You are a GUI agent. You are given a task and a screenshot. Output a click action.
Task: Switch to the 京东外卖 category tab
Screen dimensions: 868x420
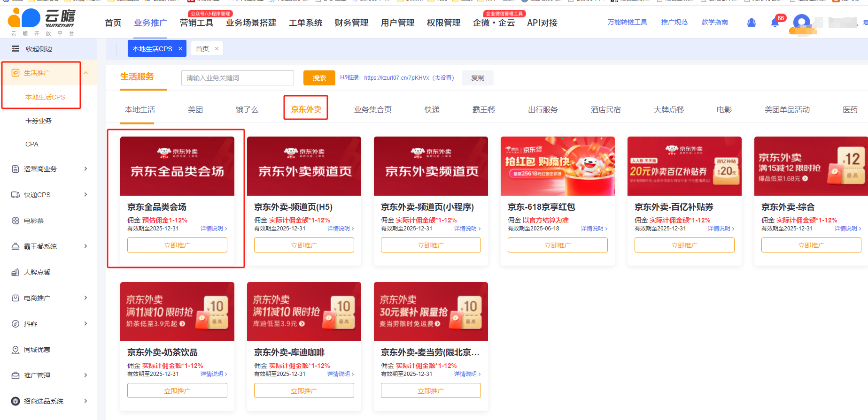click(x=306, y=109)
